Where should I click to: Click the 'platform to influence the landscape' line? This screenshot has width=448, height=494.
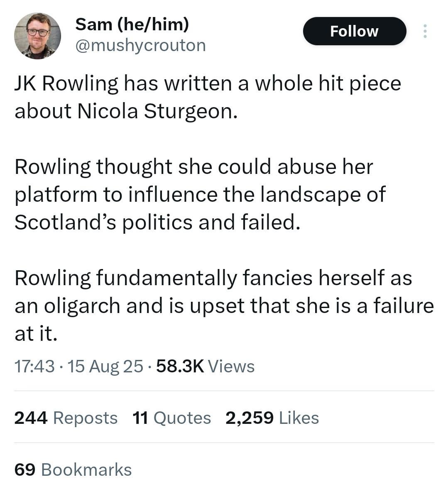(200, 194)
